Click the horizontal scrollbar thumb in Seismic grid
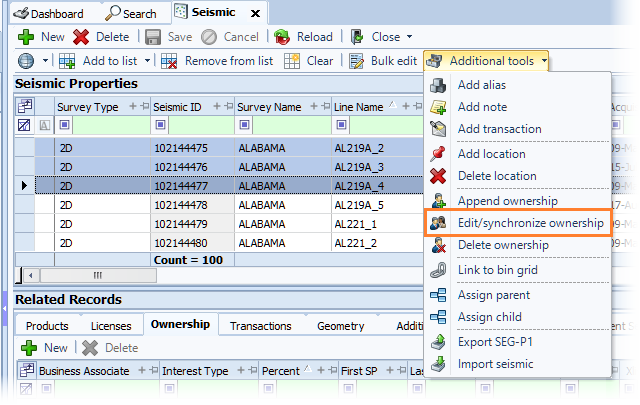This screenshot has height=405, width=640. [x=98, y=276]
